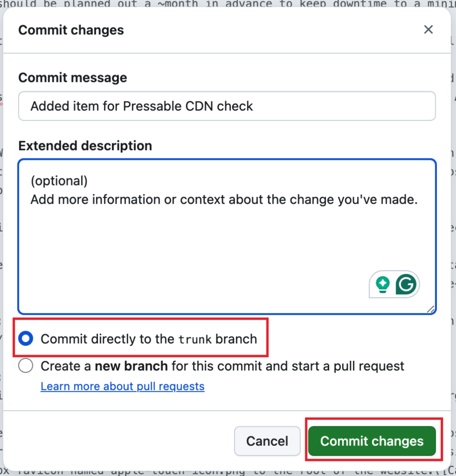Image resolution: width=456 pixels, height=476 pixels.
Task: Close the Commit changes dialog
Action: pyautogui.click(x=428, y=30)
